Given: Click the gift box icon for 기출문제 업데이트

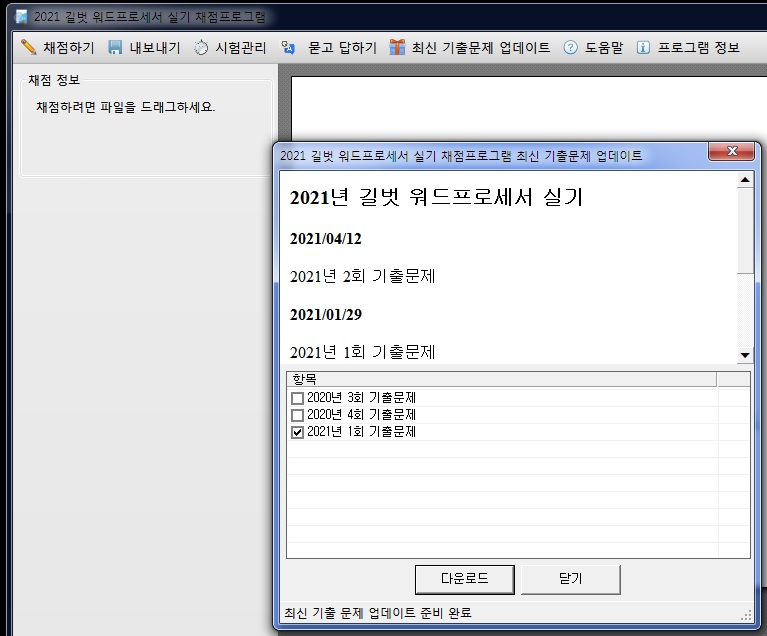Looking at the screenshot, I should (397, 47).
